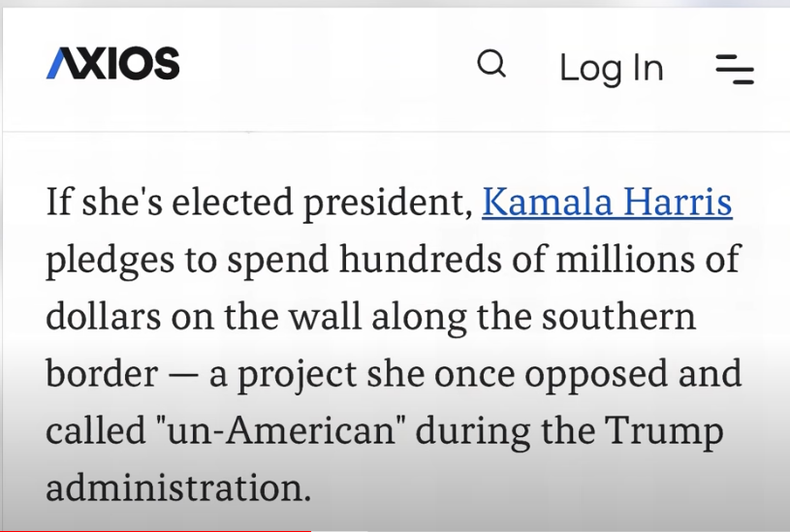Seek using the red video progress bar

click(x=156, y=530)
